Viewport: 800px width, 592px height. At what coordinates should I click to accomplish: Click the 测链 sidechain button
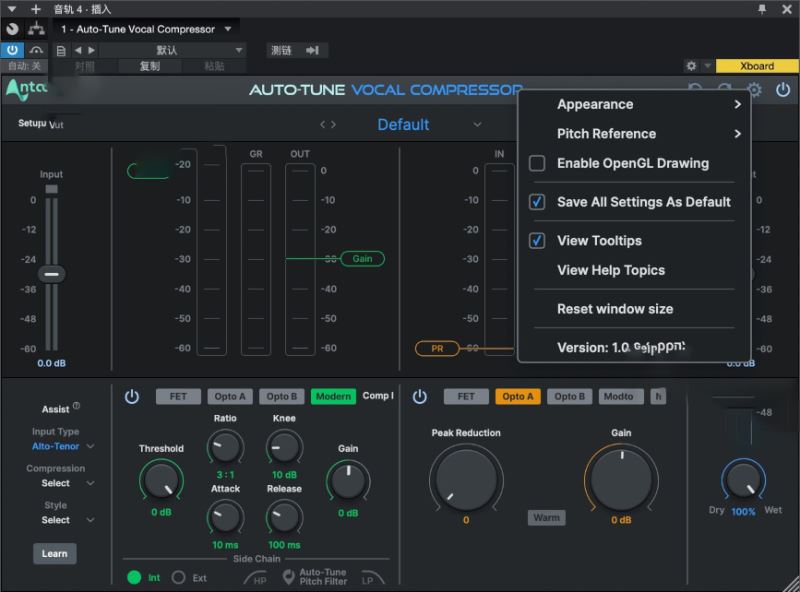point(281,50)
